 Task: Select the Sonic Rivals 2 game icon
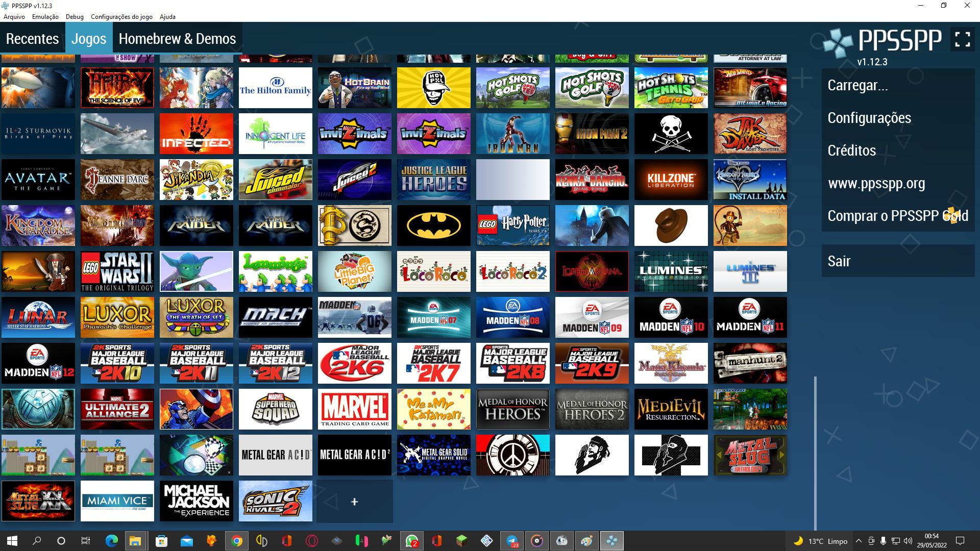pos(275,500)
